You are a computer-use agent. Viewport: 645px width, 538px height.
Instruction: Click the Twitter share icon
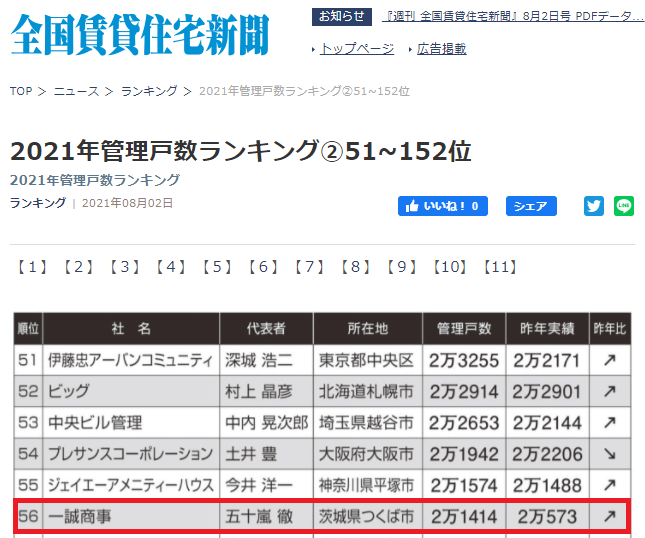(594, 206)
